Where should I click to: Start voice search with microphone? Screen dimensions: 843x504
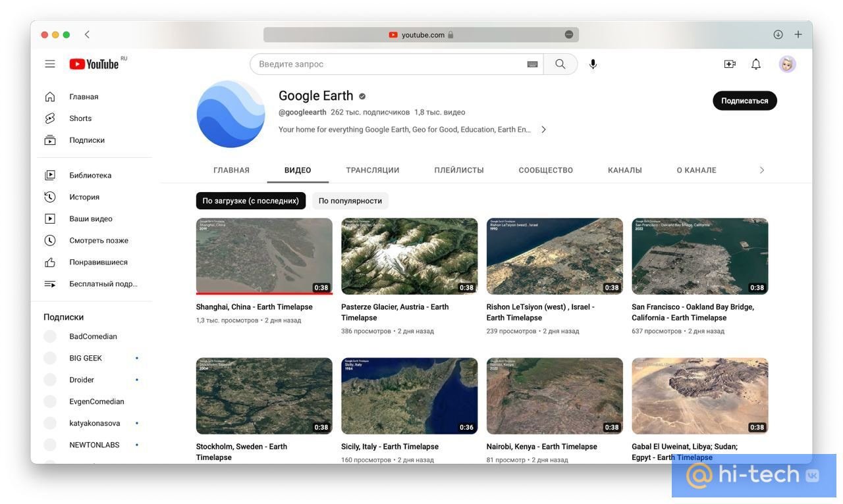(593, 64)
